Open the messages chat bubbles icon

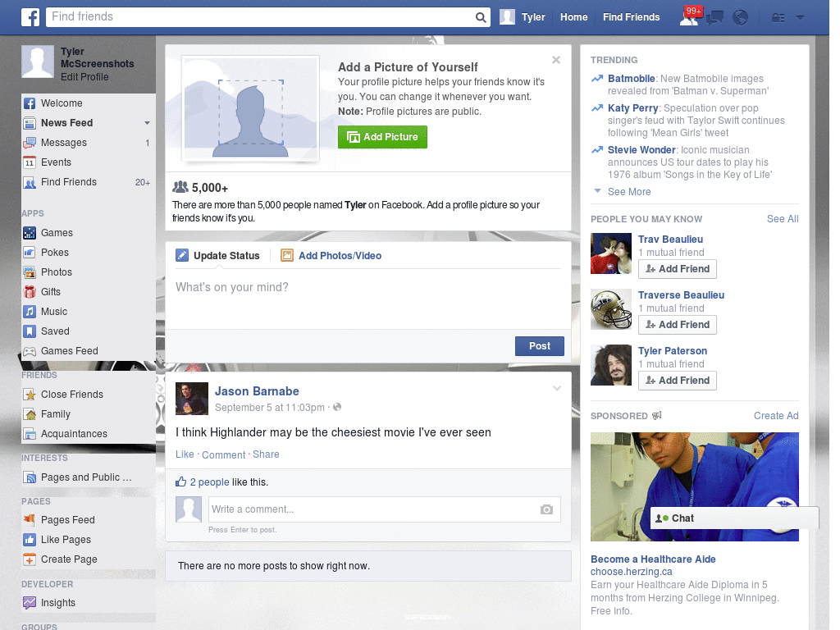click(714, 18)
